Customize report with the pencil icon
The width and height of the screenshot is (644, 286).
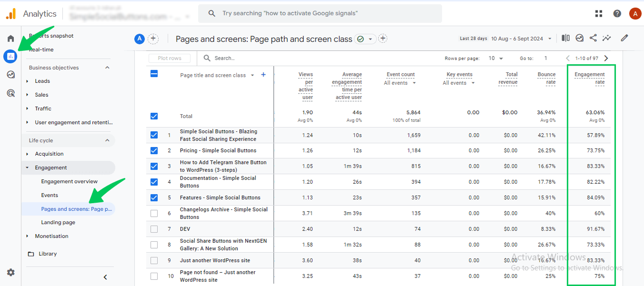tap(624, 38)
